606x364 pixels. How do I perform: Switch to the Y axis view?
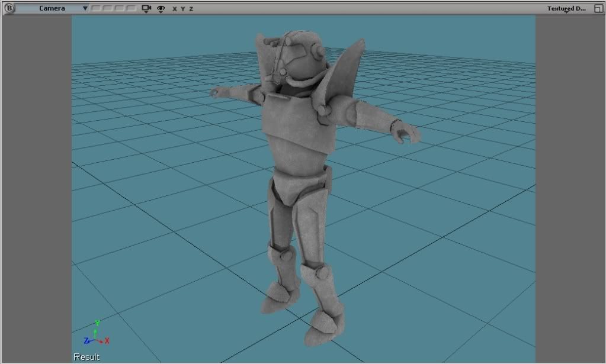[183, 8]
